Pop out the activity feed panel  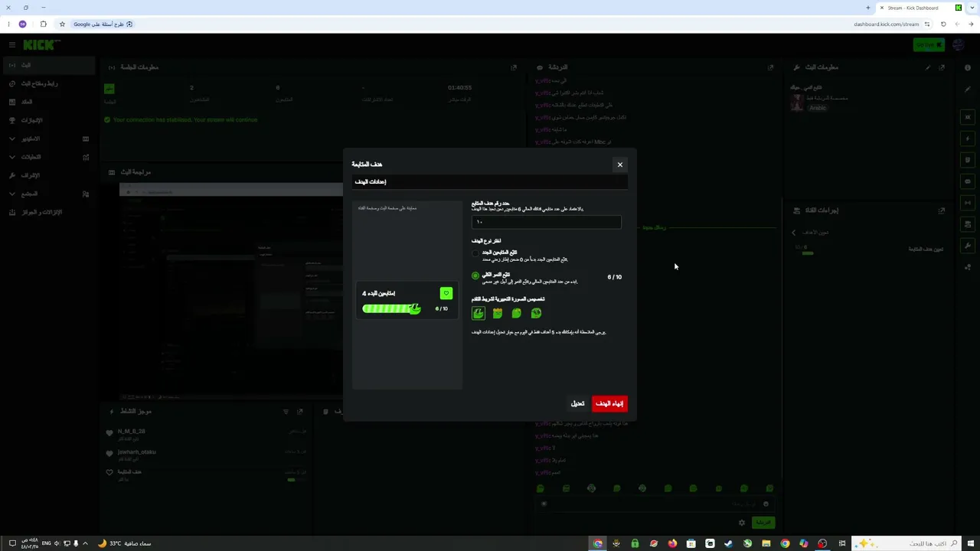(x=299, y=412)
